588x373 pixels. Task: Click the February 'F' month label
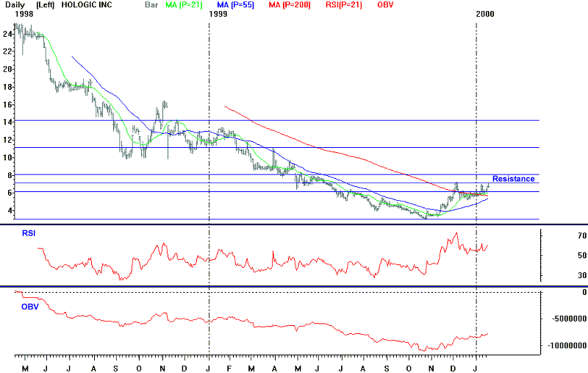229,369
